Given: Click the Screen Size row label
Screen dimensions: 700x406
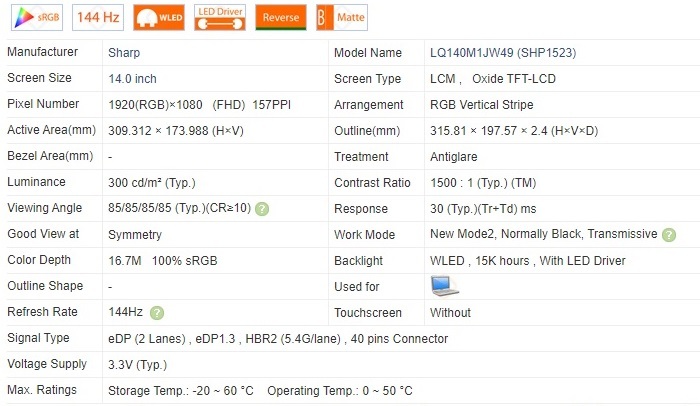Looking at the screenshot, I should (x=39, y=78).
